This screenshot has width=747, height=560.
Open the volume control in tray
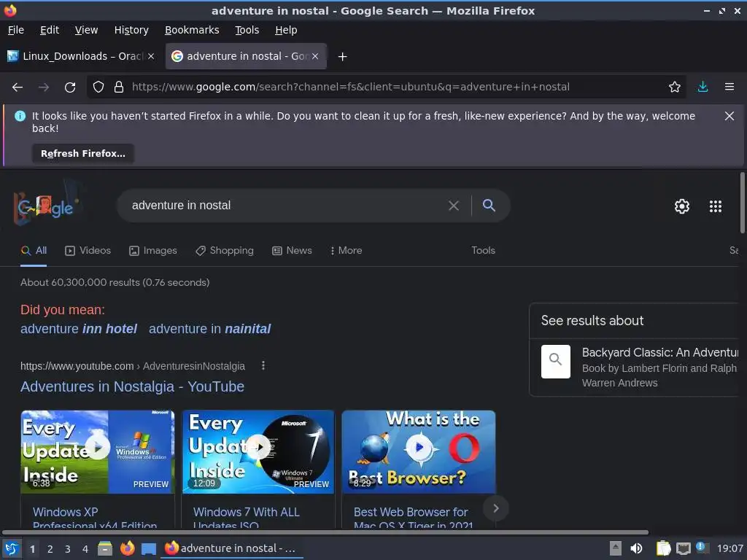[x=636, y=548]
